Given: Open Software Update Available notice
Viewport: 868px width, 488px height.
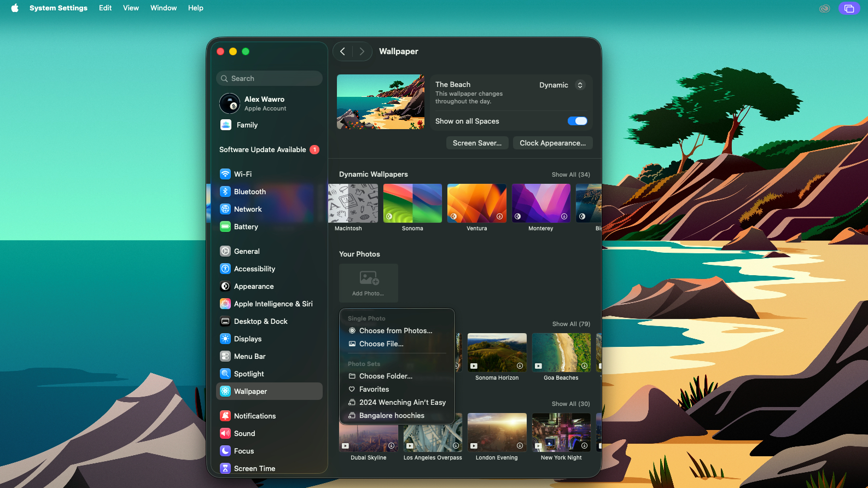Looking at the screenshot, I should [x=269, y=149].
